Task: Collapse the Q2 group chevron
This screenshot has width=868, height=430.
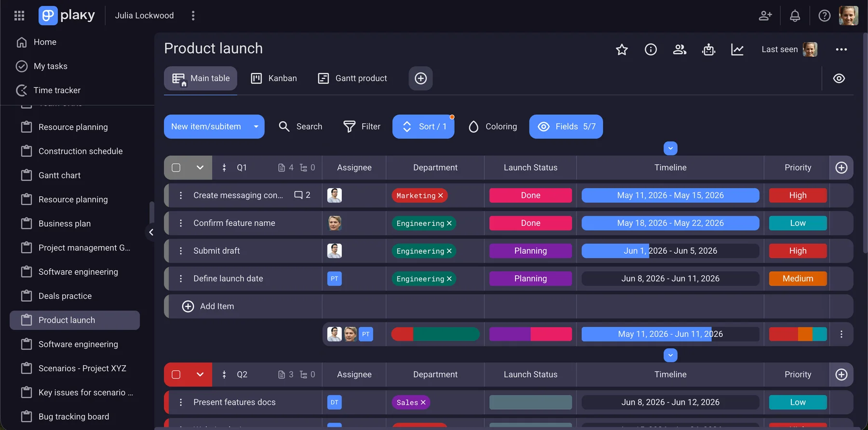Action: click(x=200, y=375)
